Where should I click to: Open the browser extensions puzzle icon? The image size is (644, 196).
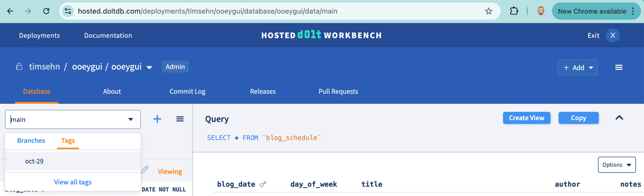tap(514, 11)
